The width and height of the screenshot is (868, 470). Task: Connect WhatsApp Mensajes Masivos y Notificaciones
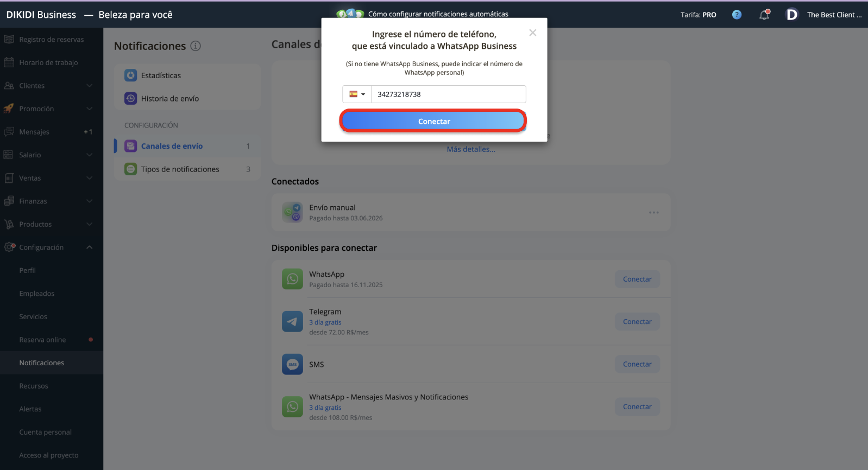tap(637, 407)
